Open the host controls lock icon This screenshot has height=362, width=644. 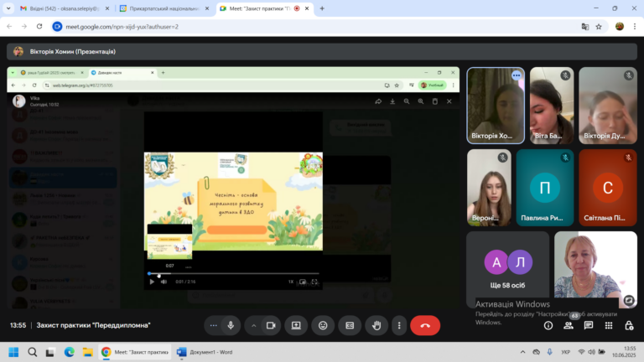coord(629,325)
